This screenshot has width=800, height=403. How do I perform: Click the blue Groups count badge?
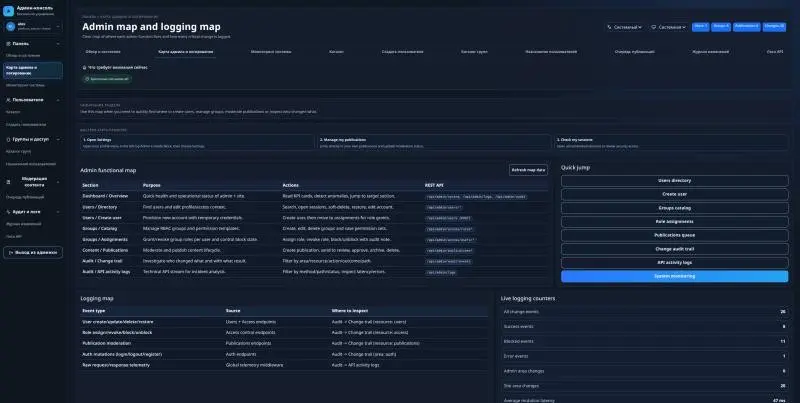[720, 27]
